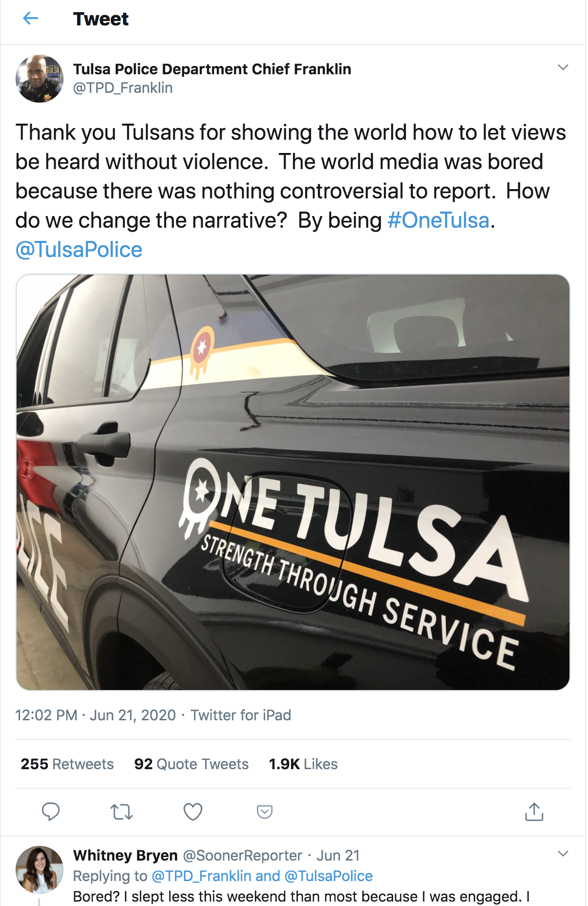Enlarge the One Tulsa police car photo
The image size is (588, 906).
tap(293, 482)
